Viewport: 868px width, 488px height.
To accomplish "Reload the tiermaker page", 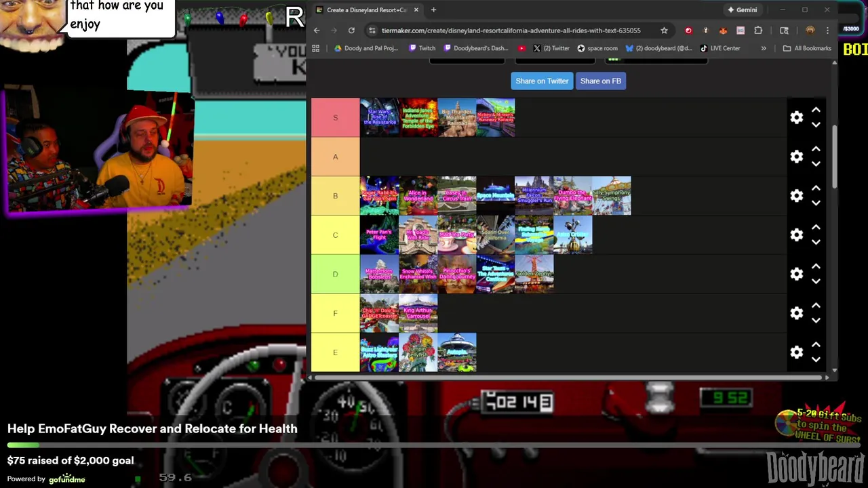I will point(351,30).
